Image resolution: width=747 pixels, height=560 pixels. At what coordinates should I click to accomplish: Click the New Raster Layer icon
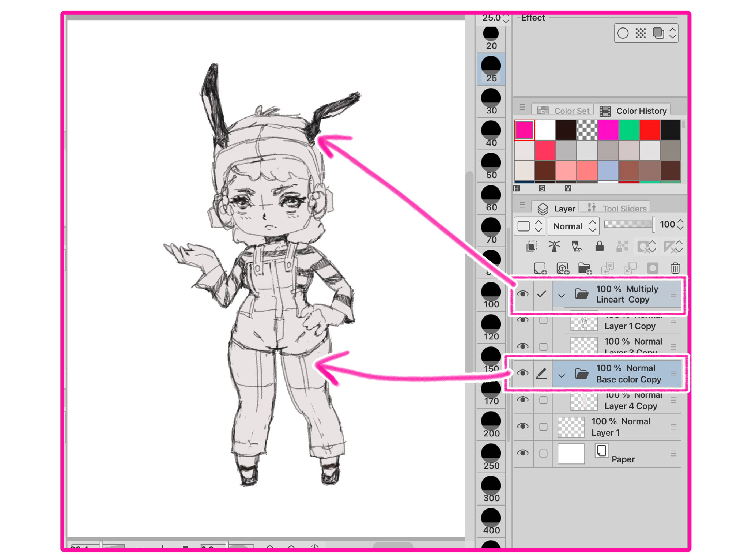(x=539, y=268)
